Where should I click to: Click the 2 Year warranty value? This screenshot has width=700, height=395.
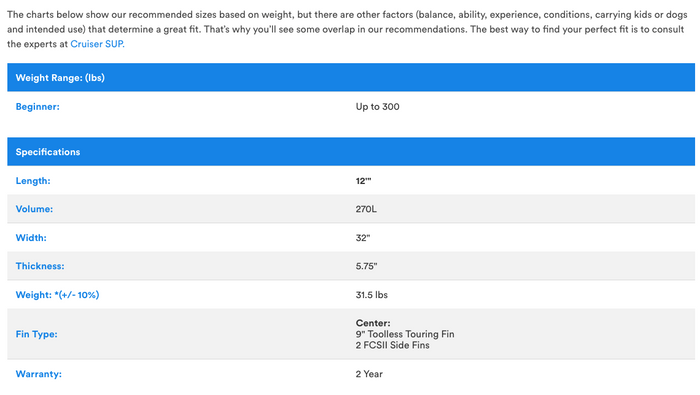click(x=369, y=374)
